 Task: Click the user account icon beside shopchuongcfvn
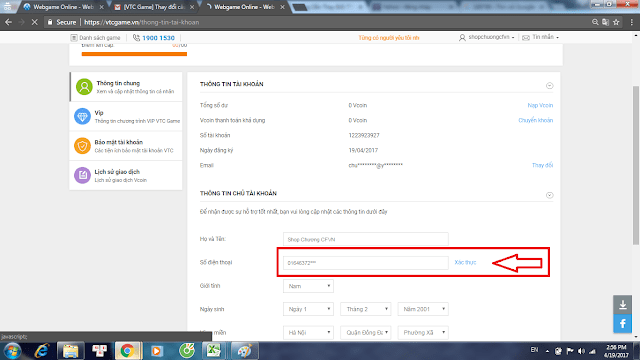pyautogui.click(x=462, y=38)
